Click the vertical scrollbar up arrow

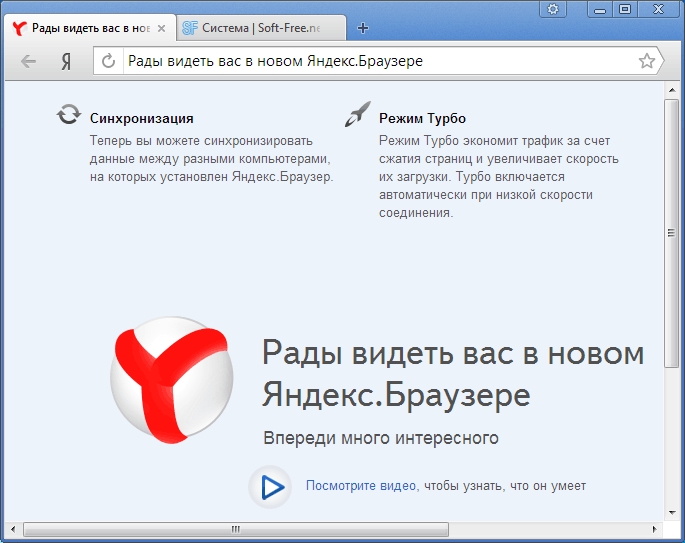coord(672,90)
